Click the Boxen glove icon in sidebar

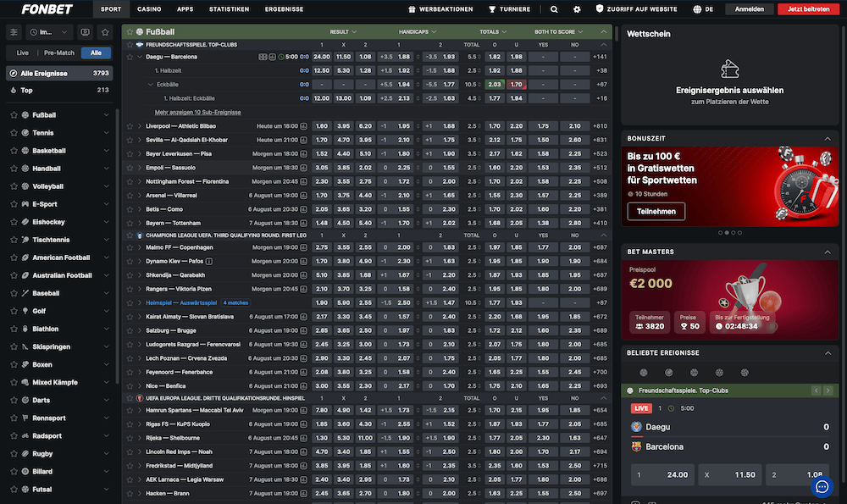(25, 364)
